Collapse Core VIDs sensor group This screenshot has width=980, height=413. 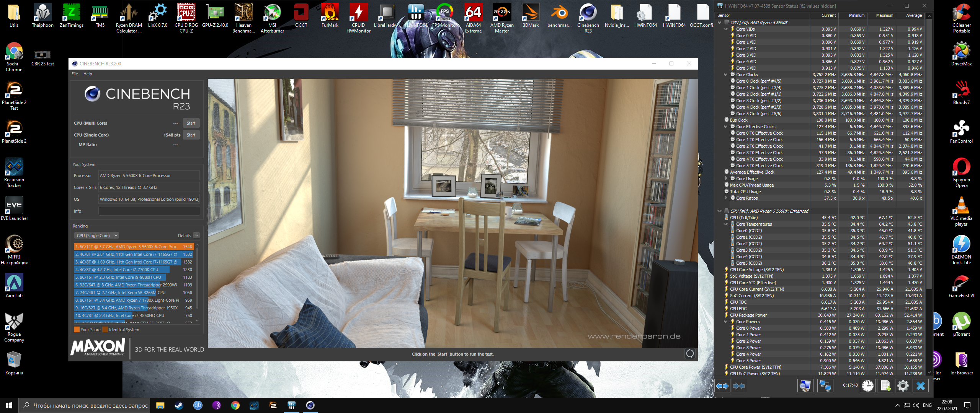725,29
